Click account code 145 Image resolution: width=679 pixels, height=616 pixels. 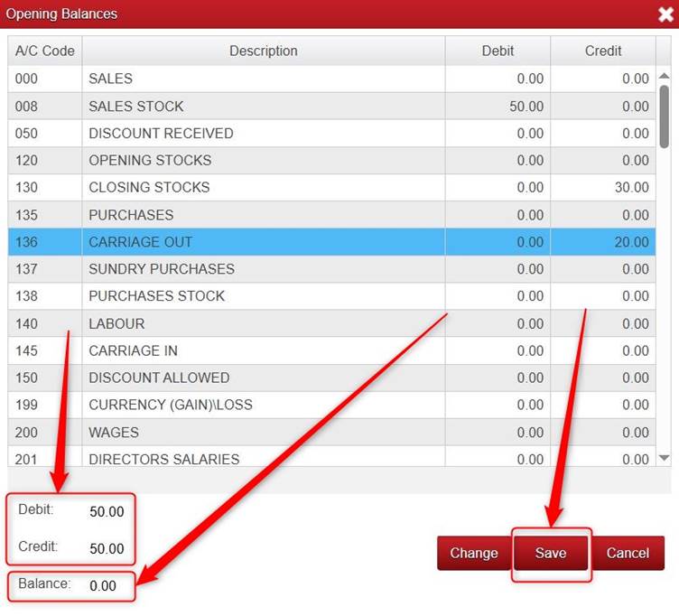tap(26, 350)
